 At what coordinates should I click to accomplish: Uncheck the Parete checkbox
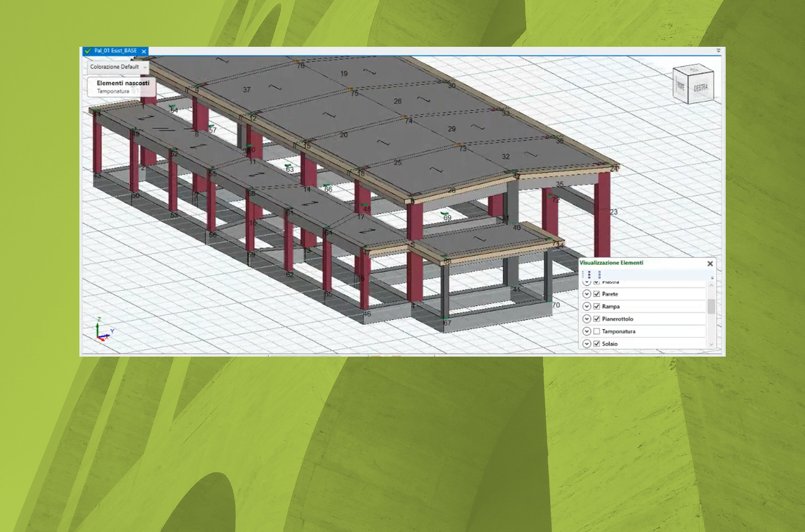click(596, 294)
